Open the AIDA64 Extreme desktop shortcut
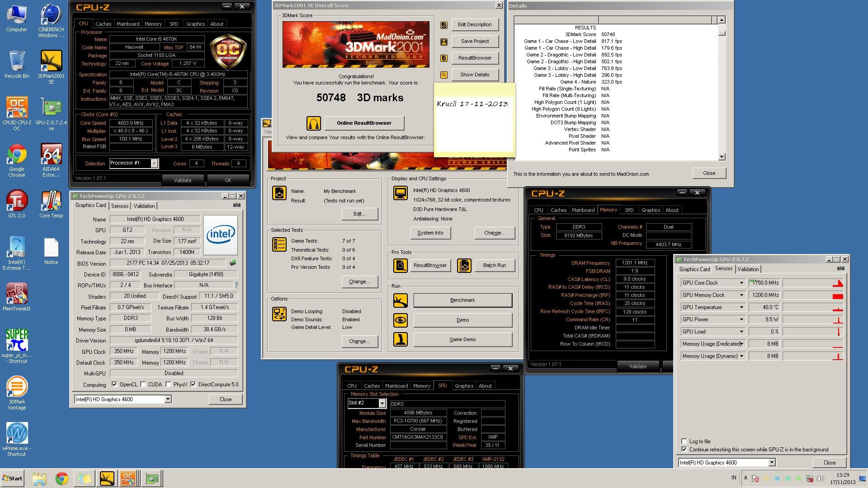 51,160
